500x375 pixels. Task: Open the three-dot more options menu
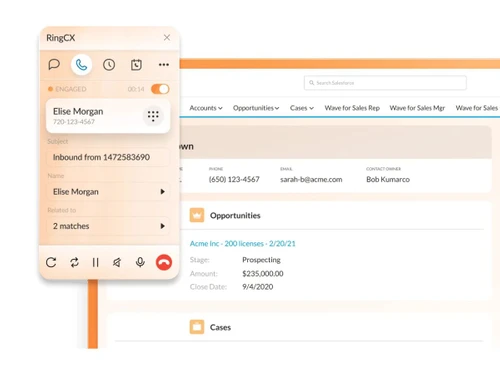pyautogui.click(x=164, y=65)
